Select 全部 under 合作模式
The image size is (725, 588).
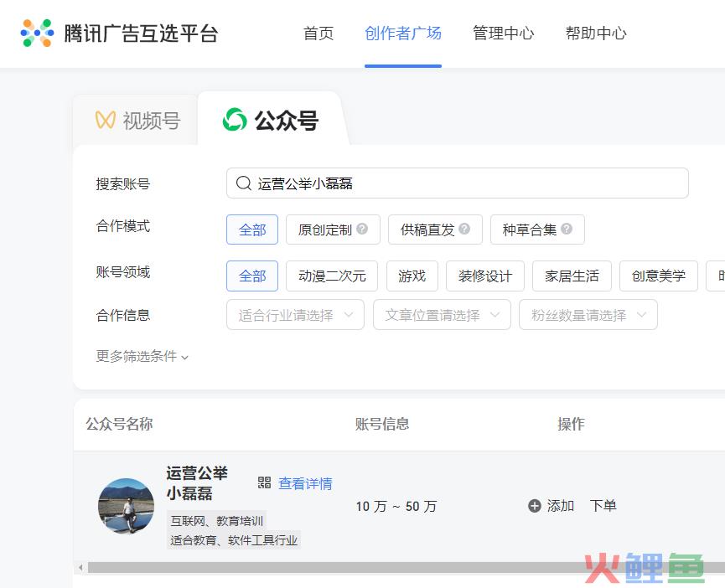252,230
